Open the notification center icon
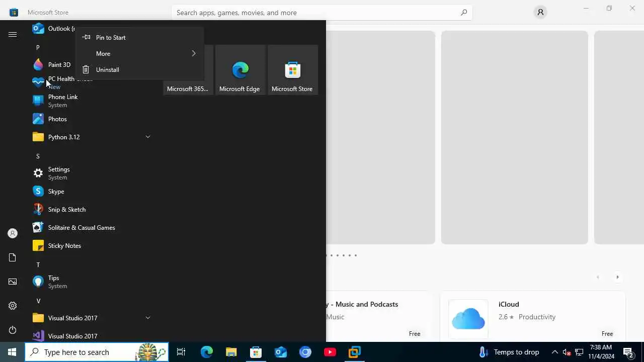Viewport: 644px width, 362px height. coord(628,352)
